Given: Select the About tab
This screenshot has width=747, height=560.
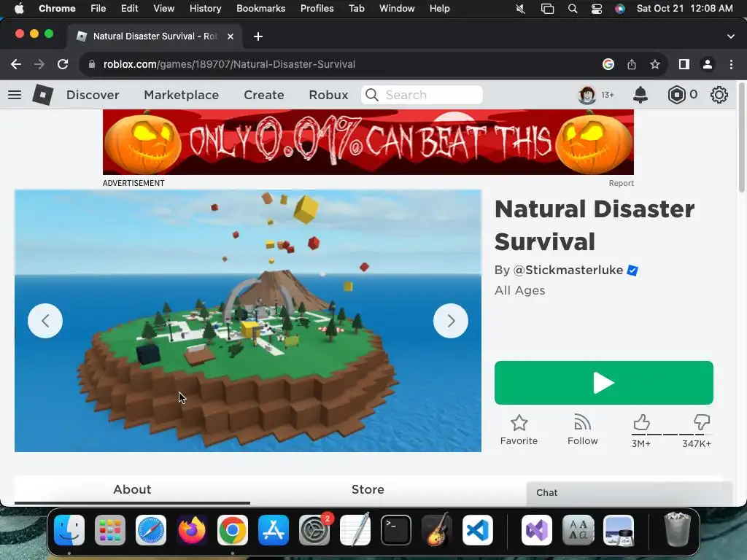Looking at the screenshot, I should [132, 489].
